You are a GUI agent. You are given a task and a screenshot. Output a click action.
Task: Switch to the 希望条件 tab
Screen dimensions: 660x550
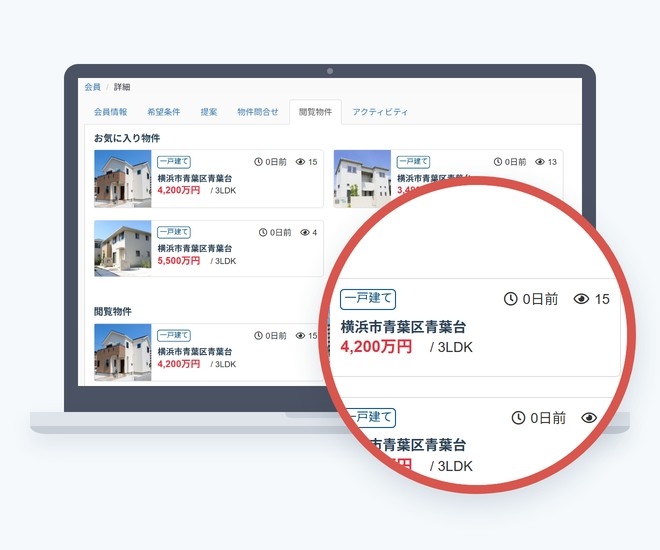click(163, 112)
